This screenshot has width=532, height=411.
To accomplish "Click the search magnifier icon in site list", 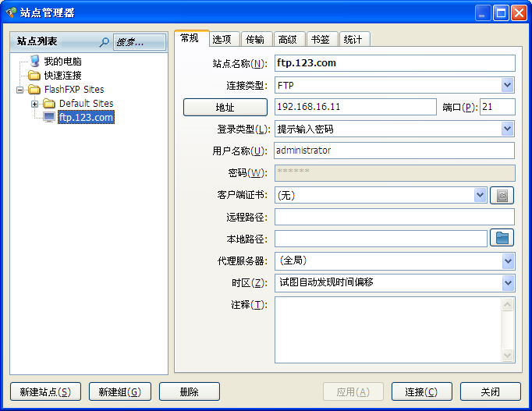I will [105, 42].
